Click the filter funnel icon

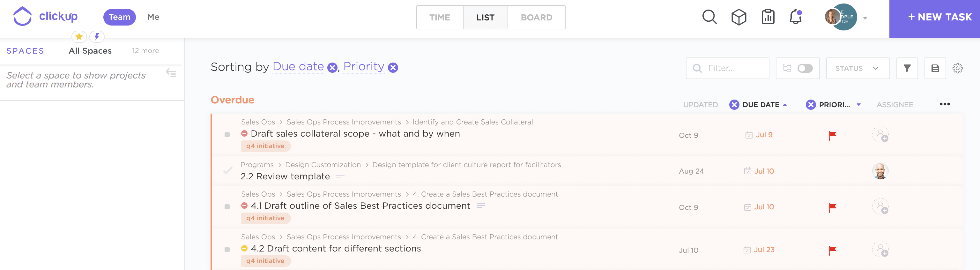click(907, 68)
